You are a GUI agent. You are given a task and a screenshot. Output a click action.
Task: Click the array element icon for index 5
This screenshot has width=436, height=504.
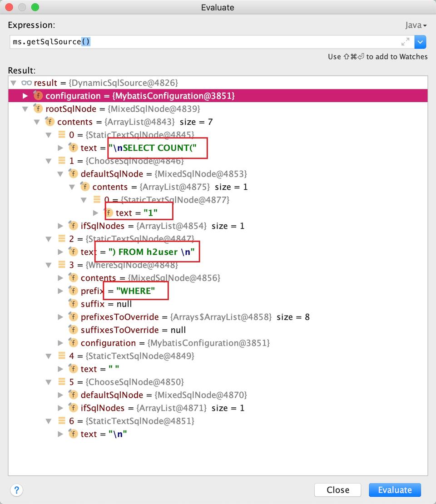61,382
